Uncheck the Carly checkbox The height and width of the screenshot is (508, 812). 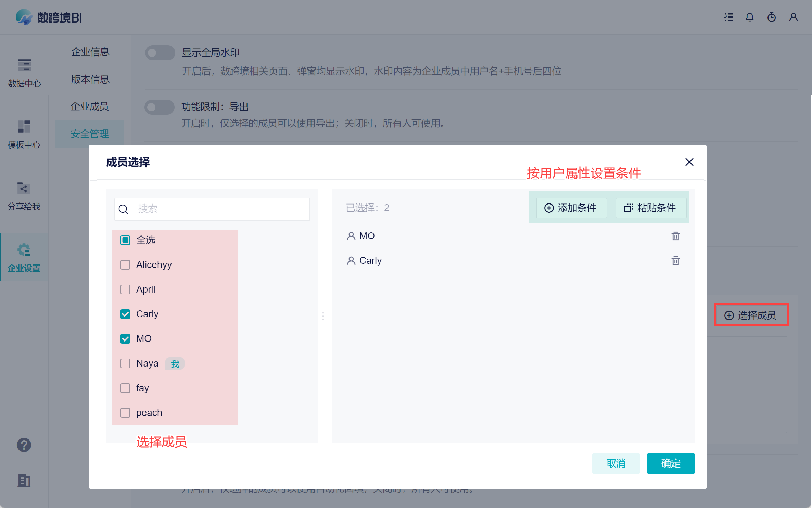(125, 314)
